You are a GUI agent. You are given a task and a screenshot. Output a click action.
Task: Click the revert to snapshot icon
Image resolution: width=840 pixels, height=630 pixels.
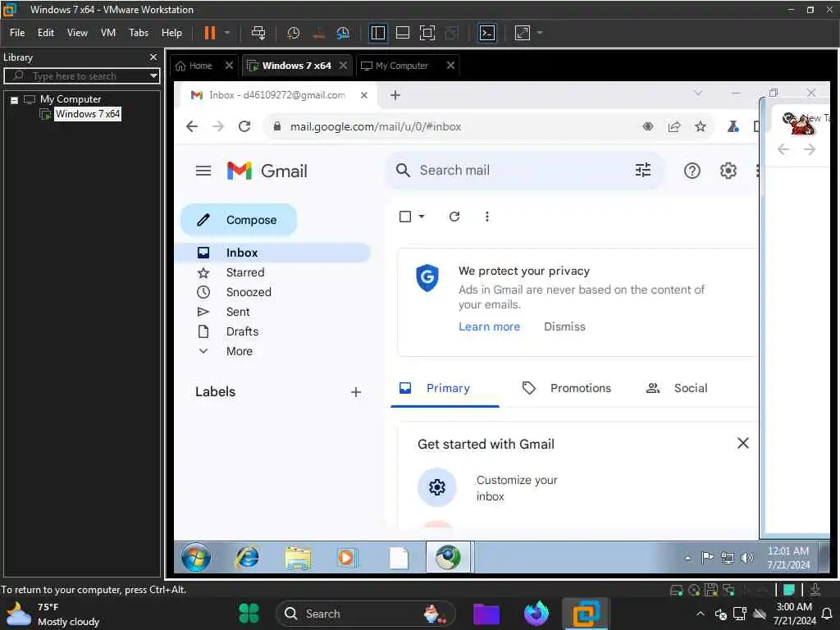click(x=318, y=33)
